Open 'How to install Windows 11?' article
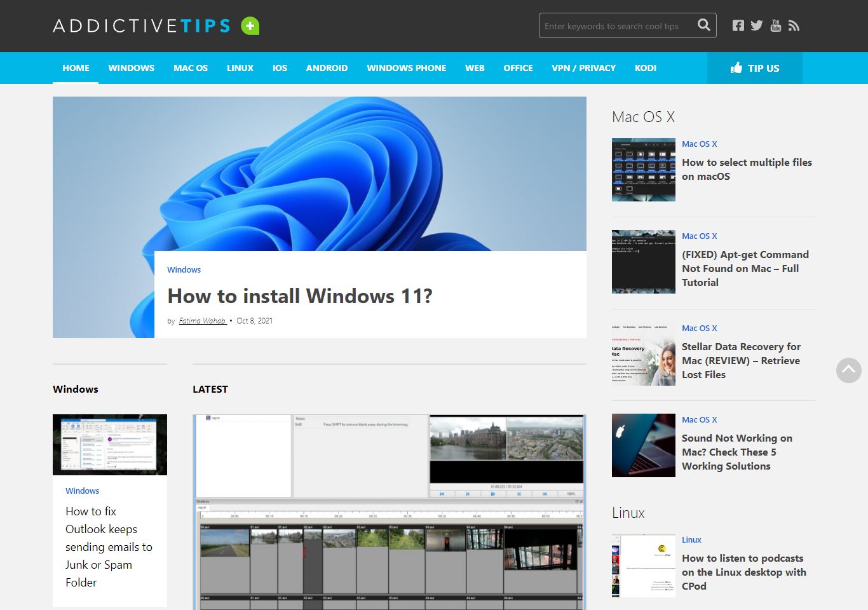Screen dimensions: 868x610 pyautogui.click(x=300, y=296)
